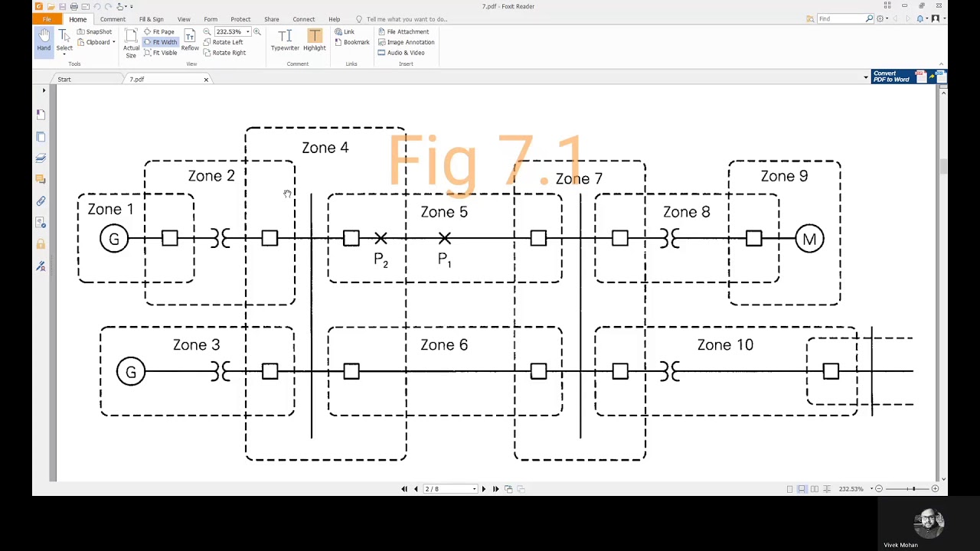Open the Attachments paperclip panel
This screenshot has width=980, height=551.
pyautogui.click(x=41, y=201)
